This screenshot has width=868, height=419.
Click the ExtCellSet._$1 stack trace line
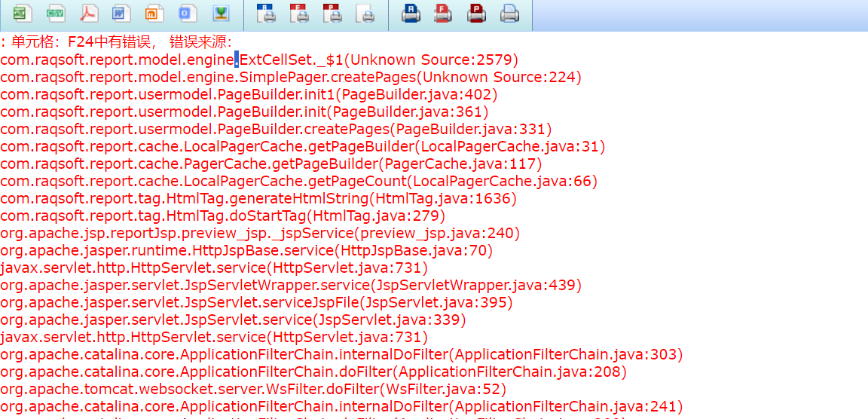click(259, 60)
